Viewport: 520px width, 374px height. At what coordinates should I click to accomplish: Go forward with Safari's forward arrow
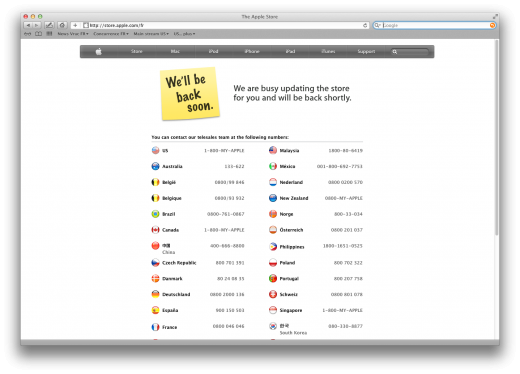click(37, 25)
